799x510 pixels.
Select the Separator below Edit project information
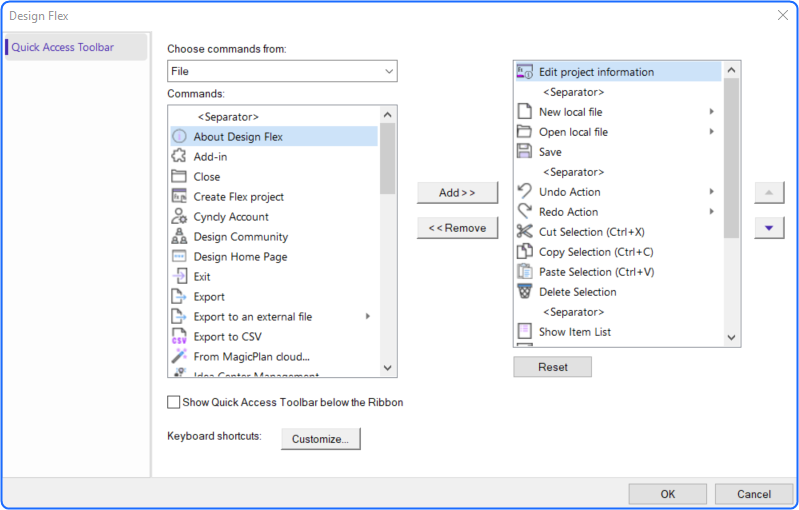pos(618,92)
